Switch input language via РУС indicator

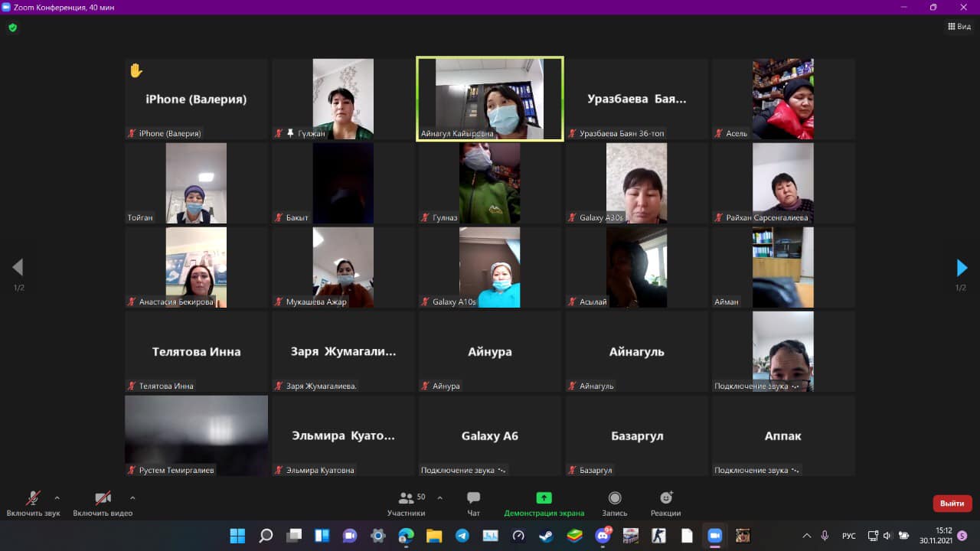point(848,536)
